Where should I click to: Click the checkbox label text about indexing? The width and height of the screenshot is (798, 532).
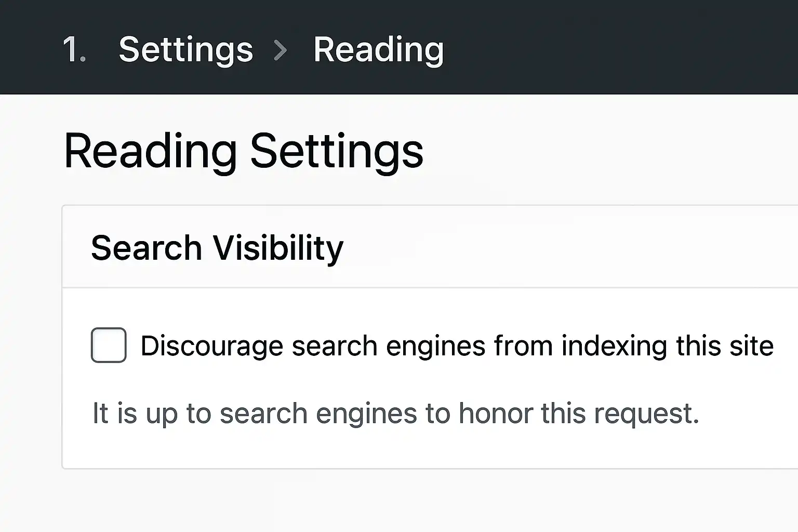point(457,345)
